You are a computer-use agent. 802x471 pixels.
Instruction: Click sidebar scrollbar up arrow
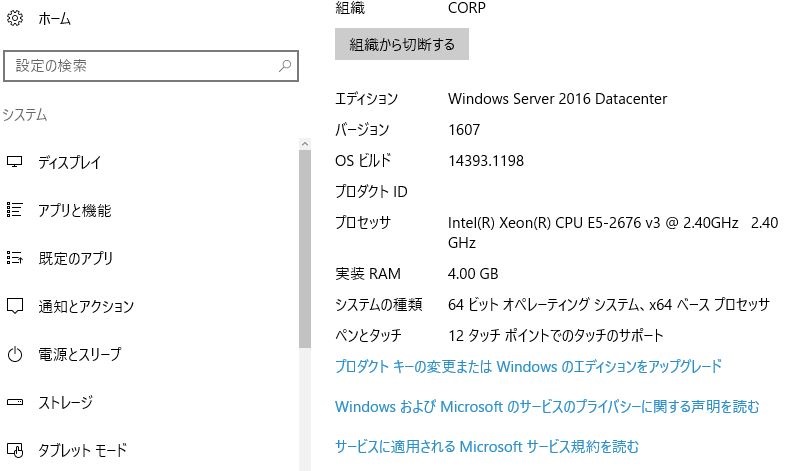305,144
